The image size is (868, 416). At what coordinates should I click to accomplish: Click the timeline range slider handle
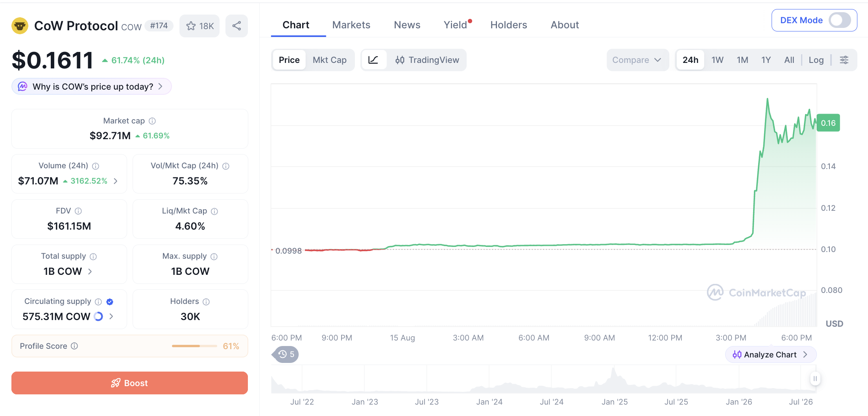click(815, 379)
